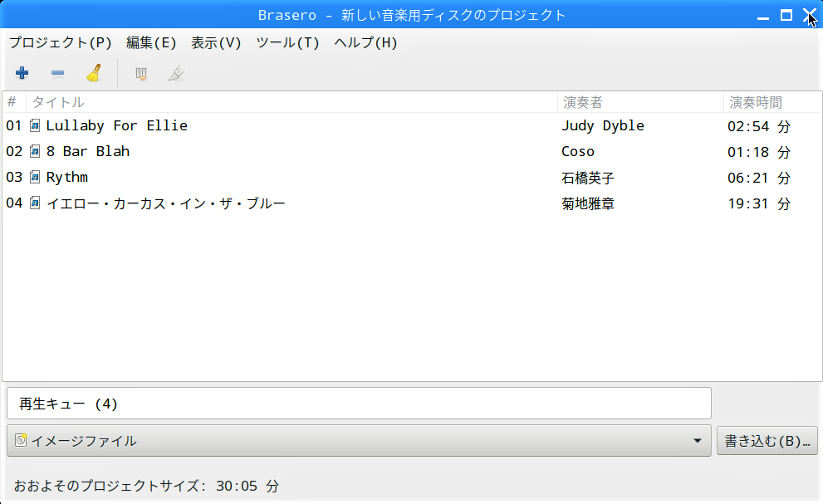Viewport: 823px width, 504px height.
Task: Open the プロジェクト(P) menu
Action: (61, 42)
